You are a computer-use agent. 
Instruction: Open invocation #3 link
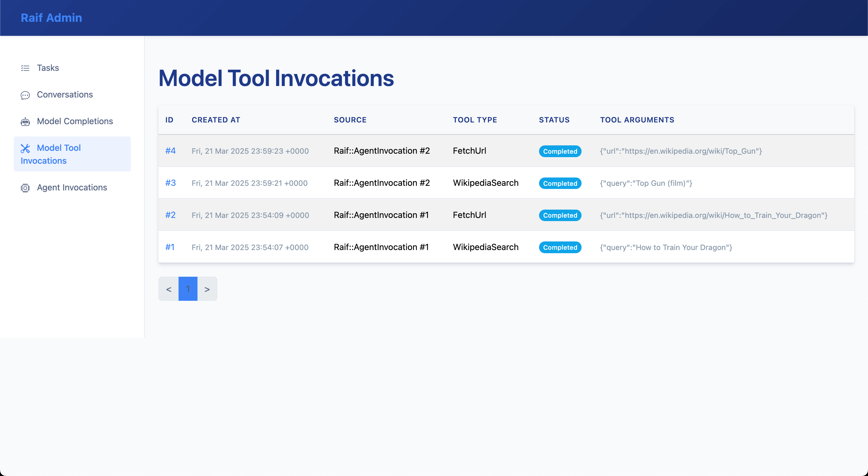pyautogui.click(x=170, y=183)
